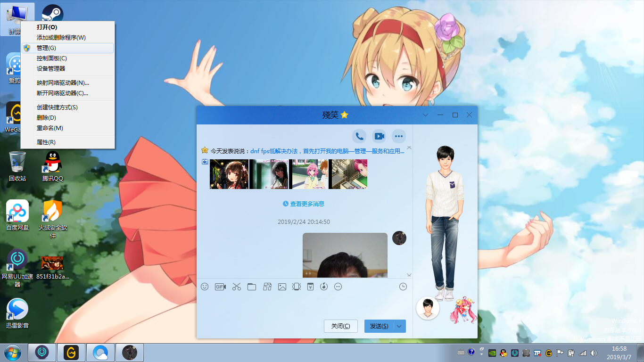The image size is (644, 362).
Task: Open the chat window title dropdown chevron
Action: [425, 115]
